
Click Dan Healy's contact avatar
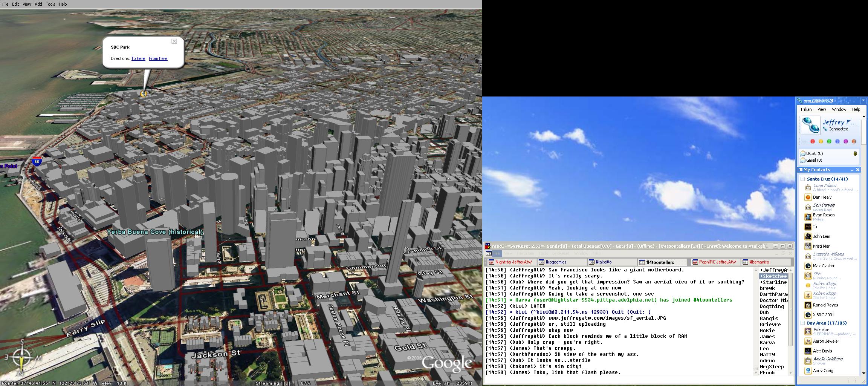[808, 197]
